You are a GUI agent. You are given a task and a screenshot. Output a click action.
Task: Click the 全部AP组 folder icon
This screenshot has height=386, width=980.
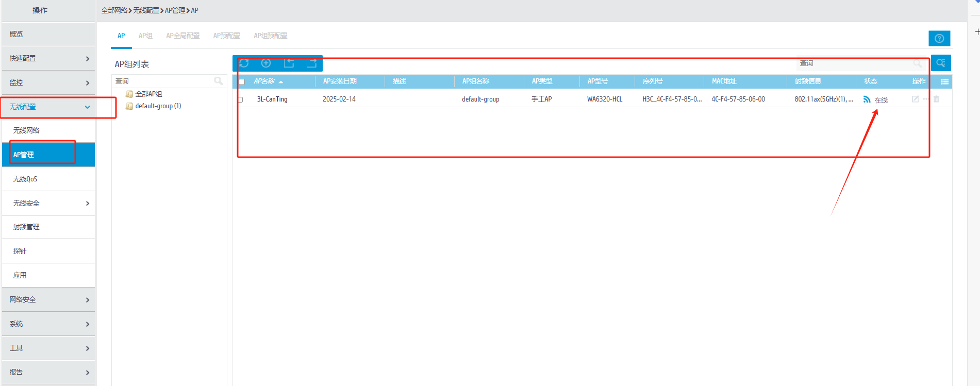pyautogui.click(x=129, y=94)
